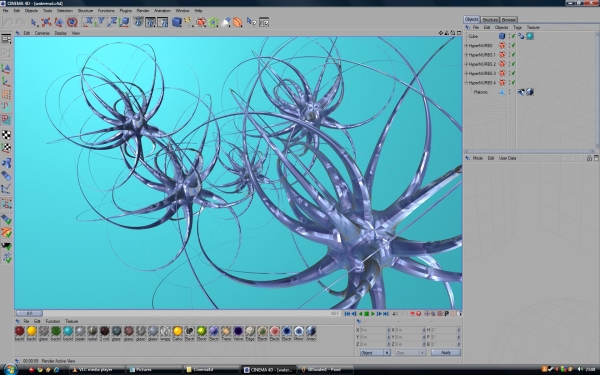Click the Apply button in coordinates panel

tap(446, 352)
